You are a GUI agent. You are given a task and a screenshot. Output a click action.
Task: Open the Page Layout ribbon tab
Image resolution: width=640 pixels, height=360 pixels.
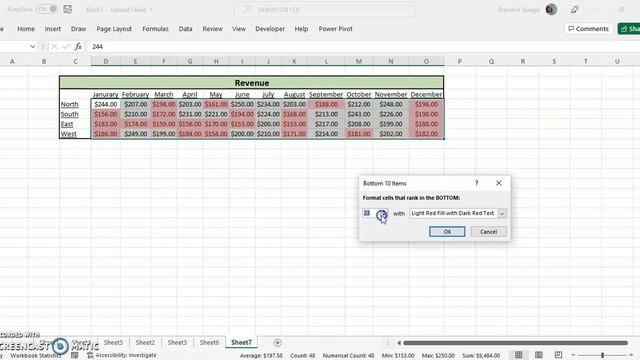click(x=114, y=29)
